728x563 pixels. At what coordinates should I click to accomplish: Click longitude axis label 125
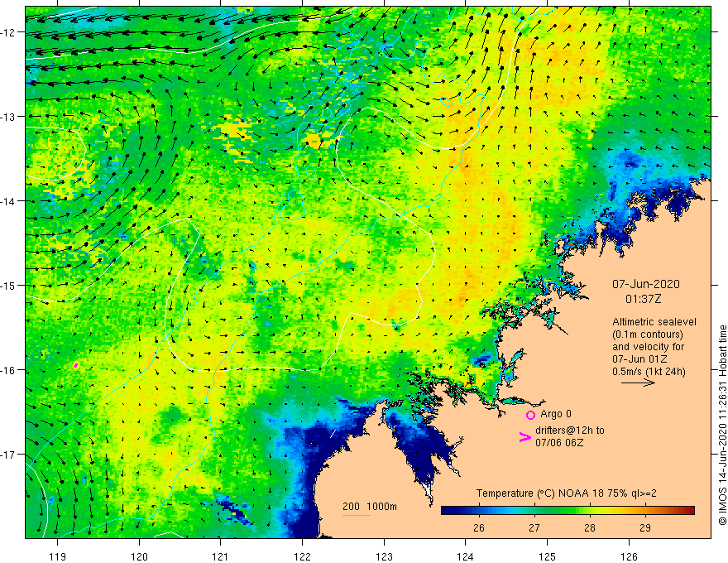point(548,556)
